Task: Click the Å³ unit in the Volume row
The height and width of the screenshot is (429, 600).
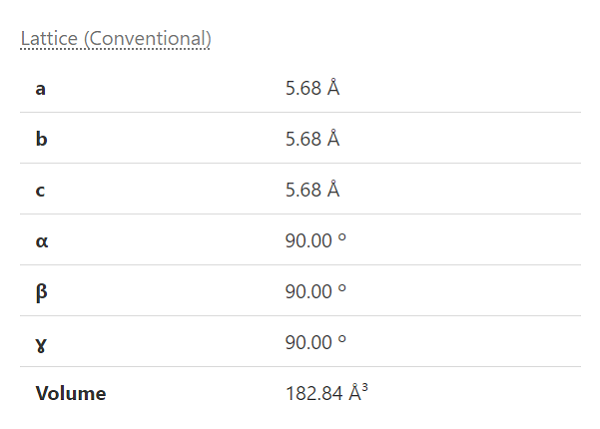Action: pos(358,393)
